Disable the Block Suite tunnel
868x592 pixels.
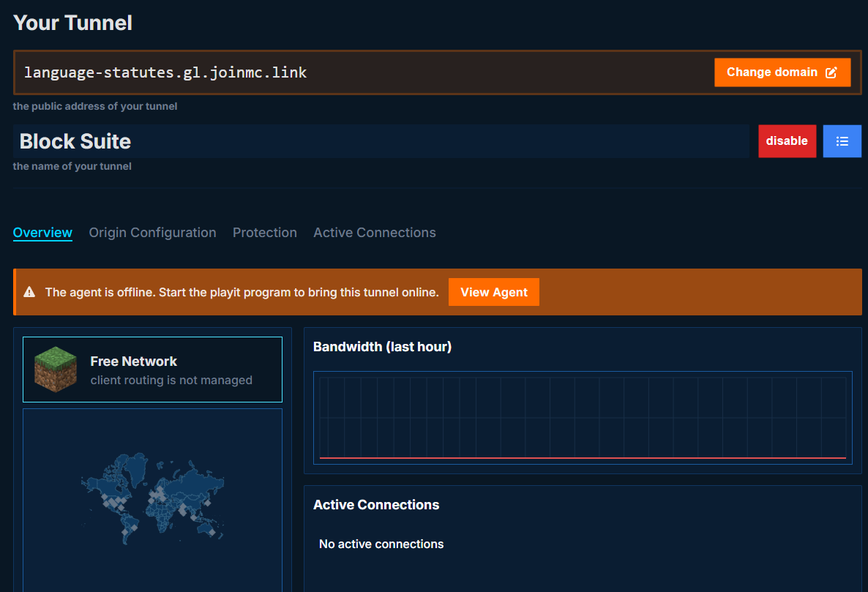coord(787,140)
